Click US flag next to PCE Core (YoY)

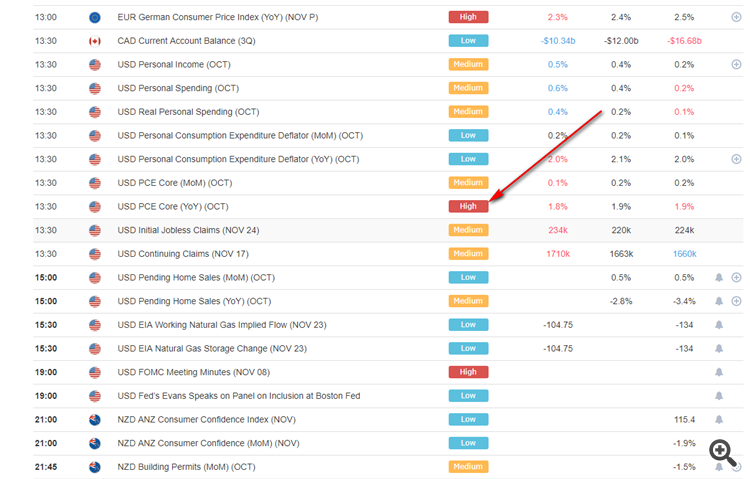pyautogui.click(x=95, y=207)
